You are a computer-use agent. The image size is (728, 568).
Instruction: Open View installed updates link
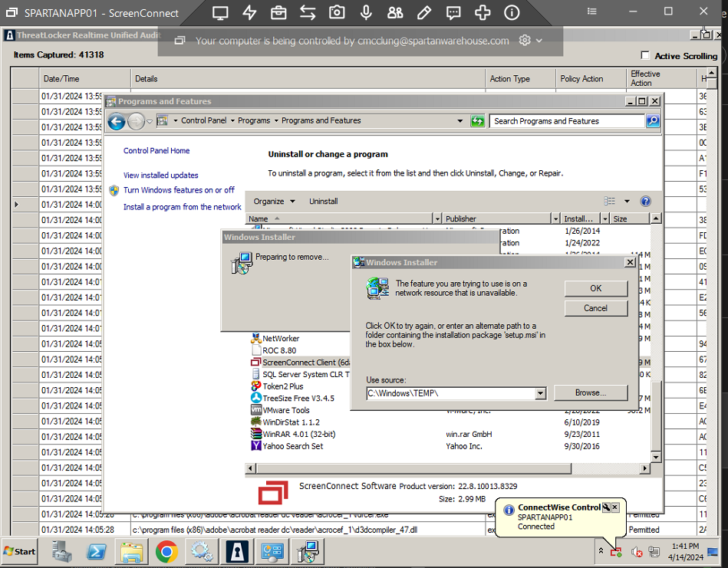coord(160,175)
